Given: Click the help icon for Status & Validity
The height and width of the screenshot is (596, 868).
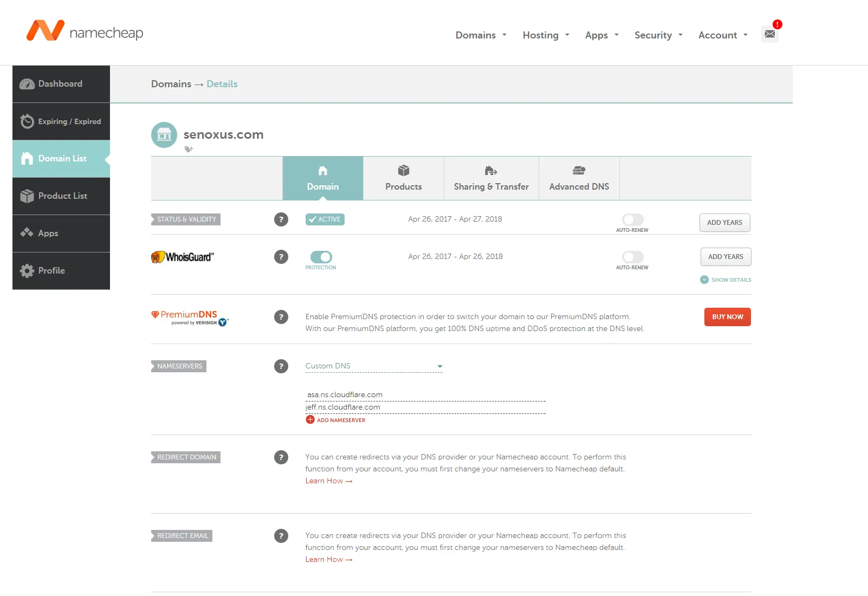Looking at the screenshot, I should (281, 219).
